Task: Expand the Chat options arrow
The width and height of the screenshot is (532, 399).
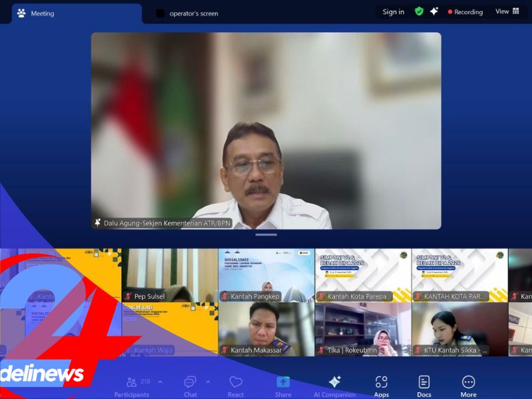Action: pyautogui.click(x=208, y=381)
